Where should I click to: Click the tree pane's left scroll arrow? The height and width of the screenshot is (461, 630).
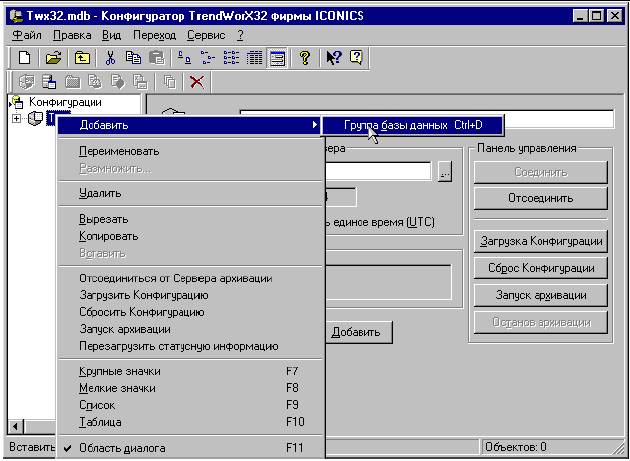(x=16, y=426)
